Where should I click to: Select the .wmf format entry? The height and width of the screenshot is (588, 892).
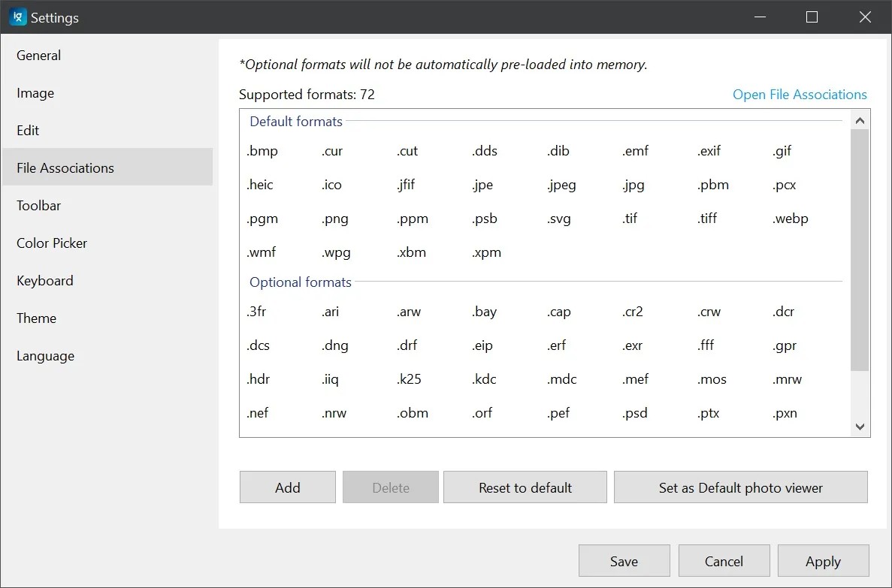pyautogui.click(x=261, y=252)
